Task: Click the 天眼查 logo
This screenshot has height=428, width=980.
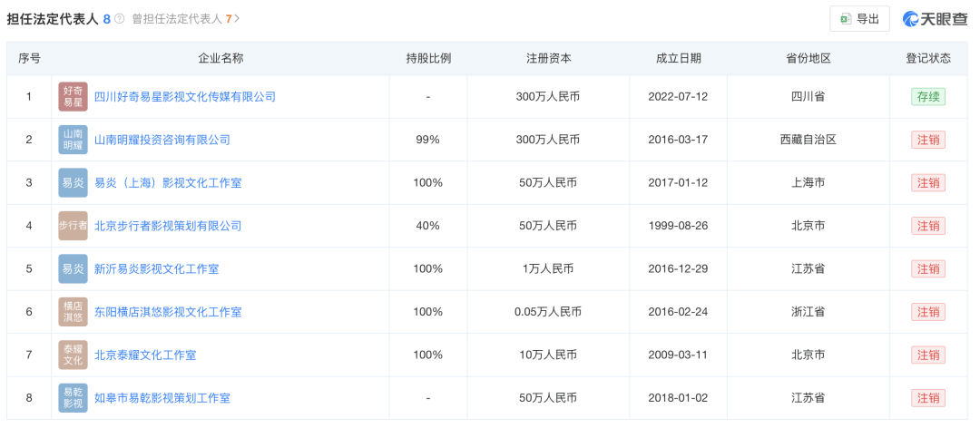Action: click(935, 19)
